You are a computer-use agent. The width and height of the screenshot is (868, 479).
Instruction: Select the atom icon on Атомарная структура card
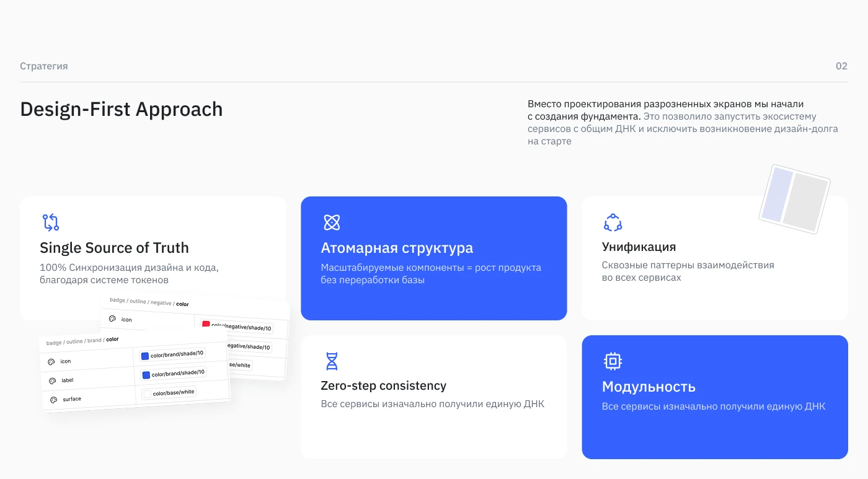(x=332, y=222)
